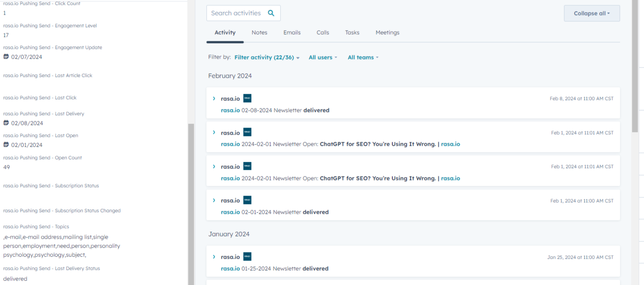Open calendar icon for Engagement Update date
The image size is (644, 285).
click(x=6, y=56)
